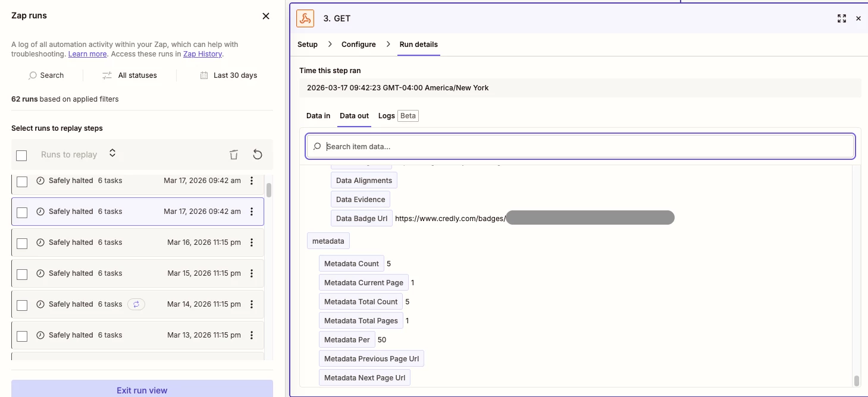Open more options for Mar 15 run
The width and height of the screenshot is (868, 397).
[x=252, y=273]
